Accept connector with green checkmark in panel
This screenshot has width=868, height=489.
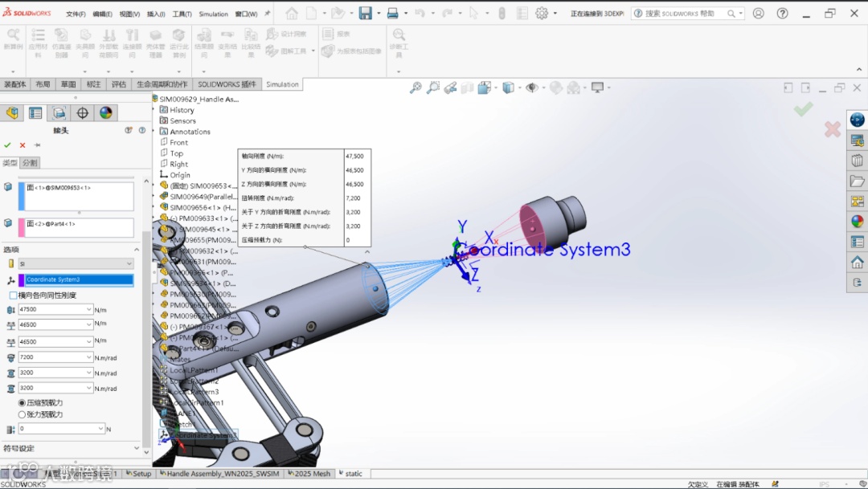tap(7, 145)
